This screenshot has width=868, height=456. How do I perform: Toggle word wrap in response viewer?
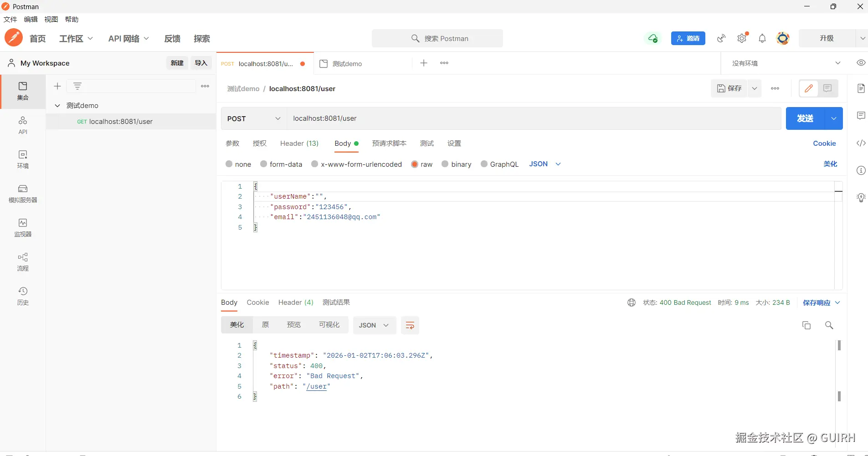(410, 325)
